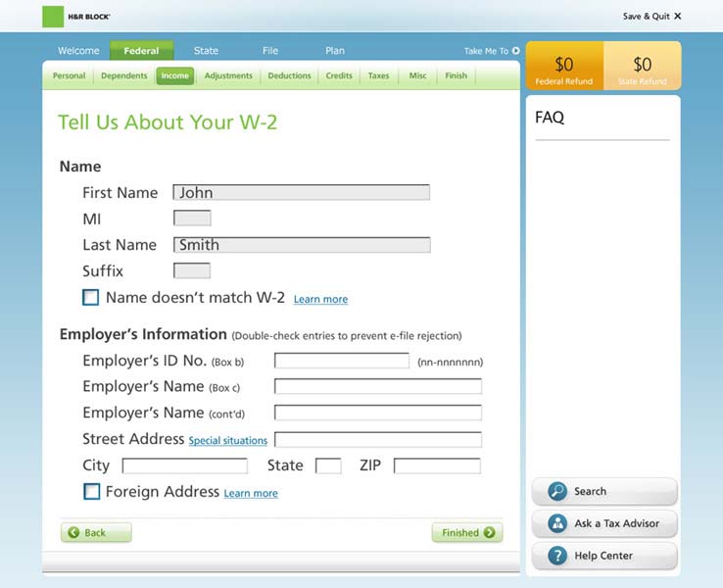Select the Income sub-tab

174,75
